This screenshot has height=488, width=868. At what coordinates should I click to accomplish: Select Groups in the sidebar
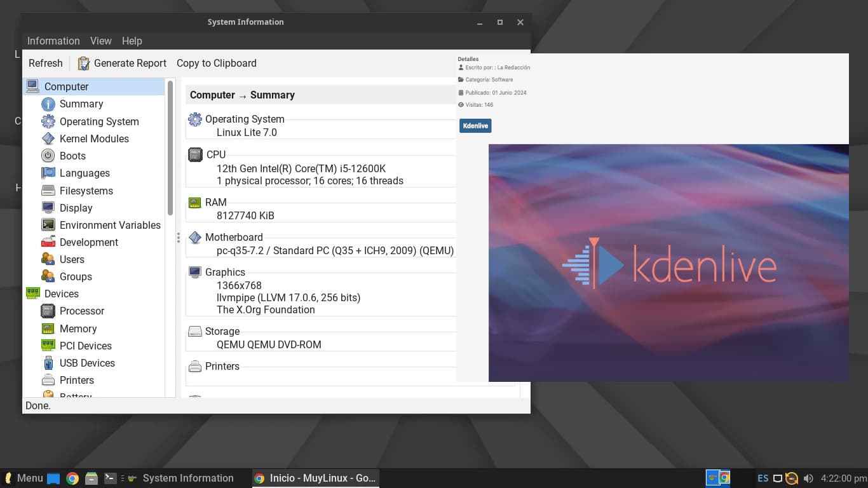[x=76, y=276]
